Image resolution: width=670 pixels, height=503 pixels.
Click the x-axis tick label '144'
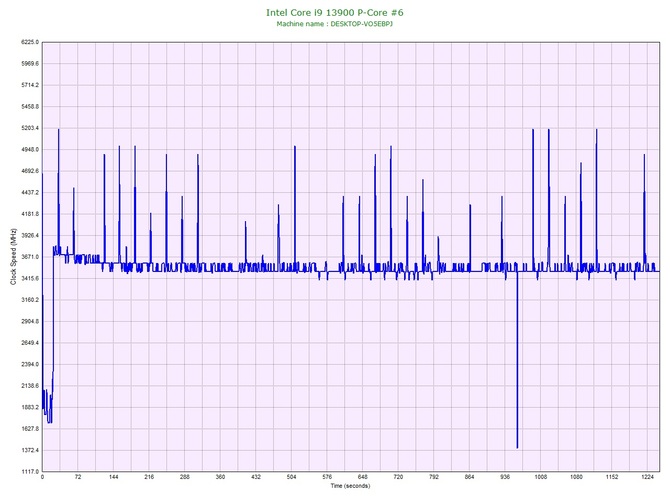(113, 477)
